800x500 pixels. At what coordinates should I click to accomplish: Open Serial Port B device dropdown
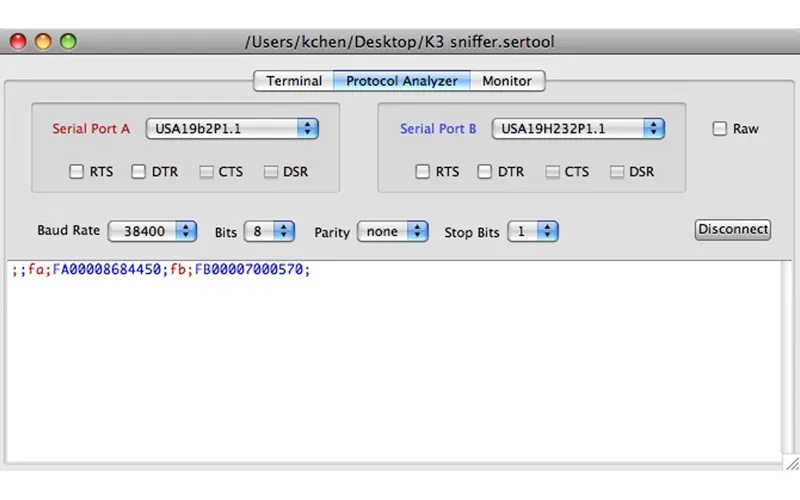click(579, 129)
